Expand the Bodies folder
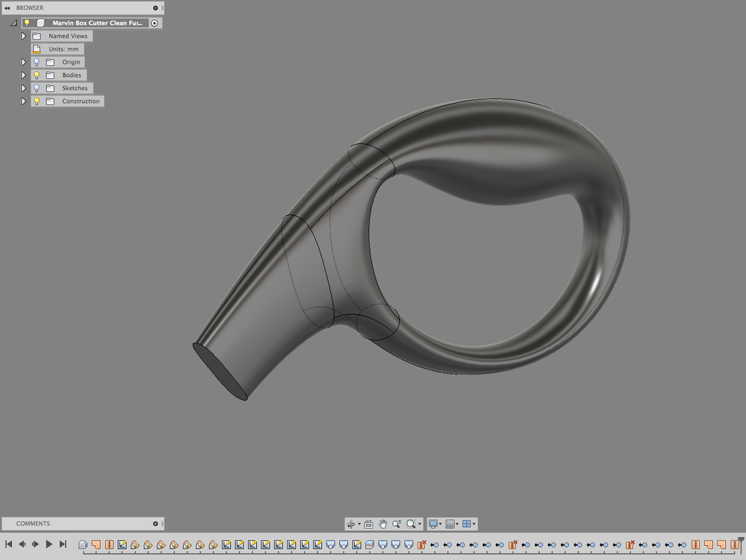The image size is (746, 560). [23, 75]
